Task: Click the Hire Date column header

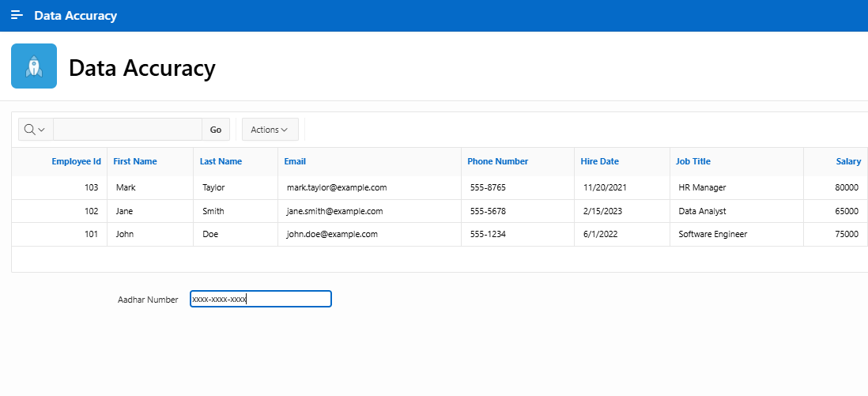Action: [x=599, y=162]
